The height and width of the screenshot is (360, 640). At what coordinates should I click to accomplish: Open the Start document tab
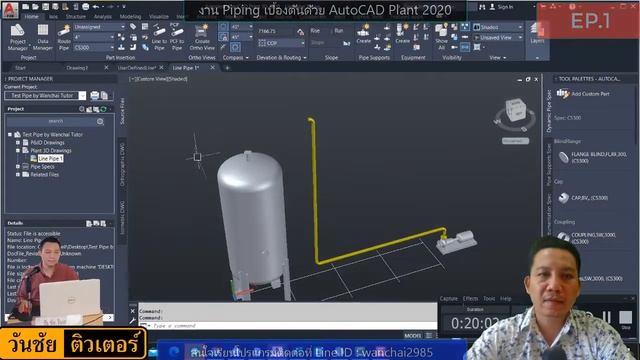click(20, 68)
